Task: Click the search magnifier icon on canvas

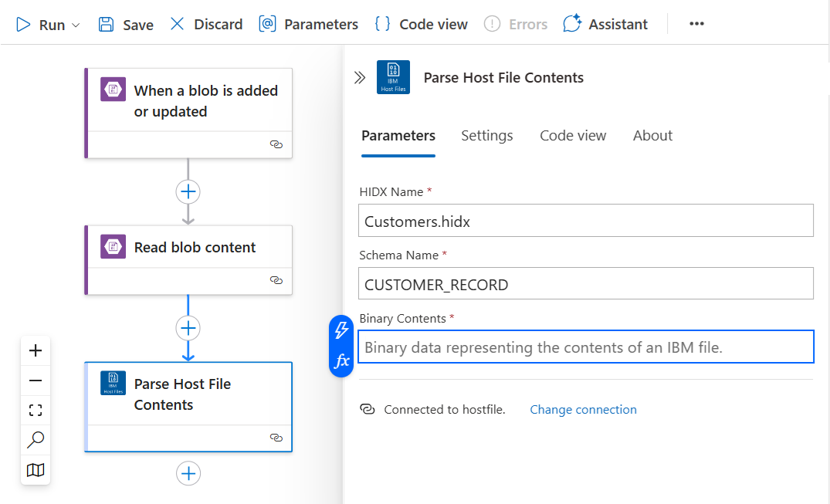Action: coord(36,440)
